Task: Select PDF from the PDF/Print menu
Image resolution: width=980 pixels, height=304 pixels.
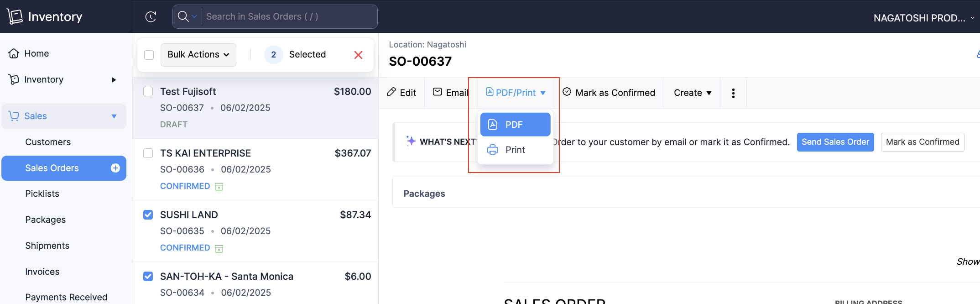Action: pyautogui.click(x=515, y=125)
